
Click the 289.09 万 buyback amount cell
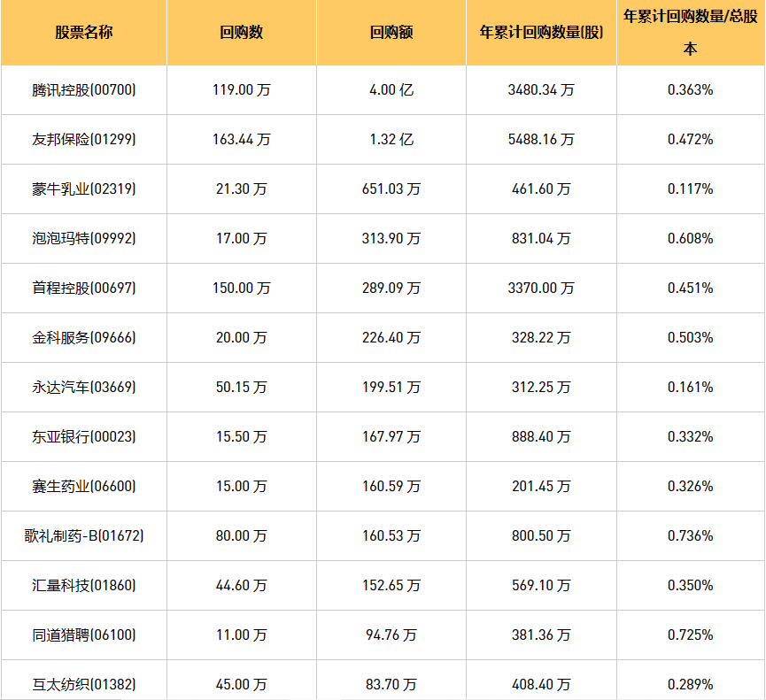pos(391,288)
